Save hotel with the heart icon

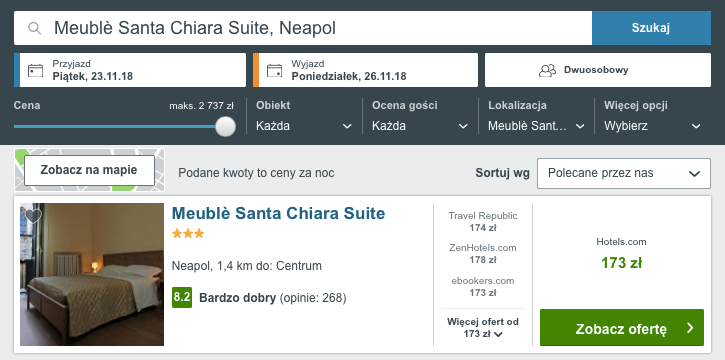[33, 216]
